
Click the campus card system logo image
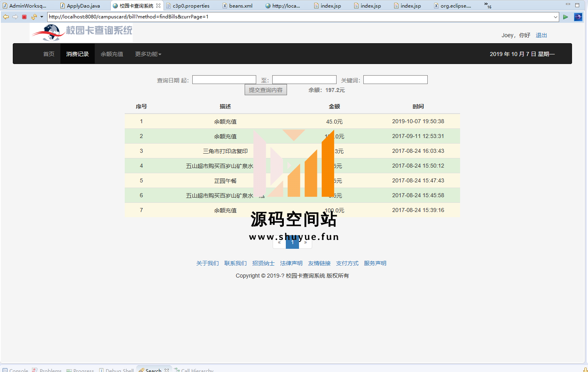click(x=81, y=32)
